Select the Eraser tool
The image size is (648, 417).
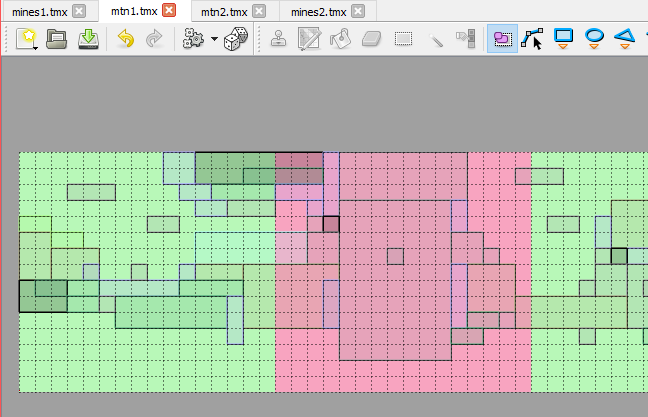click(372, 39)
